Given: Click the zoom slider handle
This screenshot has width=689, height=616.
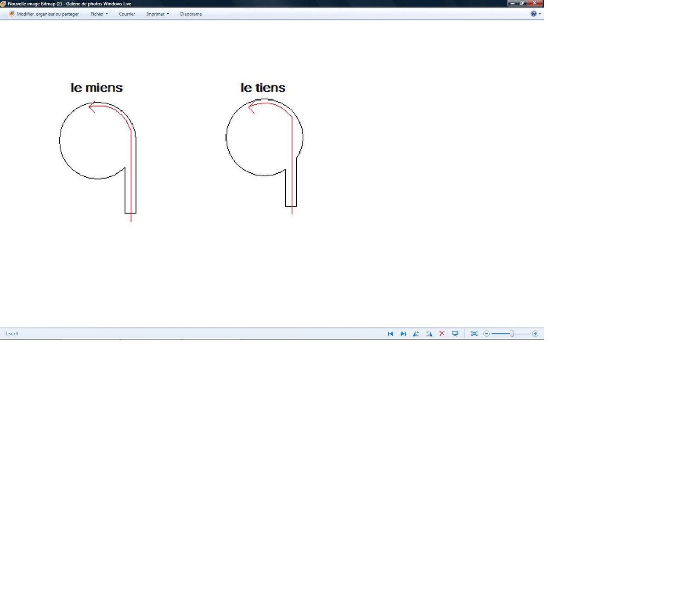Looking at the screenshot, I should point(512,334).
